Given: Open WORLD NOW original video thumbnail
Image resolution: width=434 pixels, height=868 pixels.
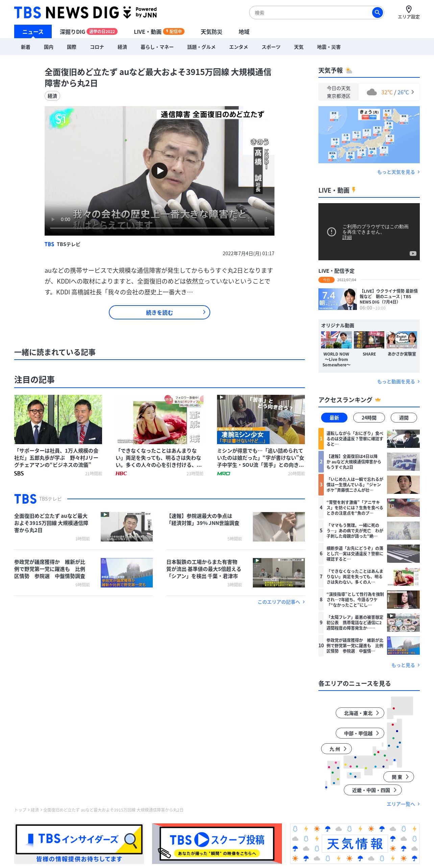Looking at the screenshot, I should coord(336,340).
